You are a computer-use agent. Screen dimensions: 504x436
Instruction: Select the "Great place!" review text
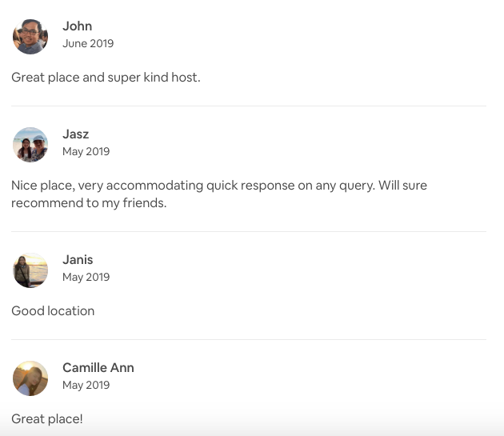click(47, 418)
